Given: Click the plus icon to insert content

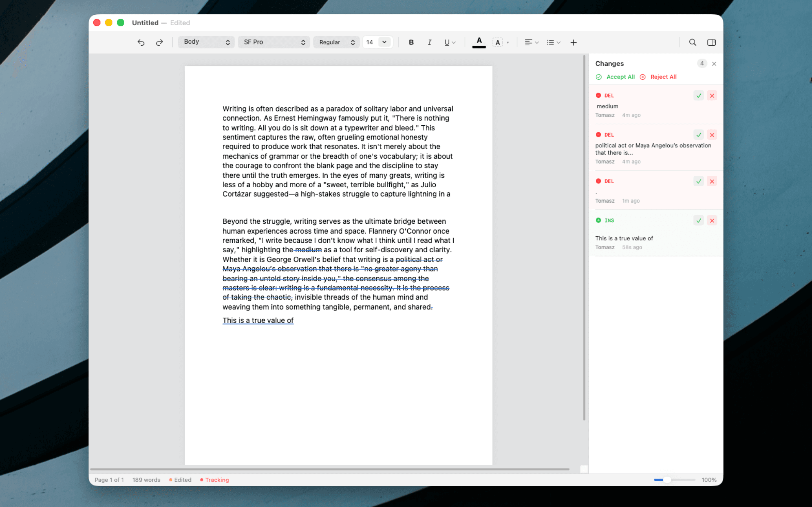Looking at the screenshot, I should pos(573,42).
